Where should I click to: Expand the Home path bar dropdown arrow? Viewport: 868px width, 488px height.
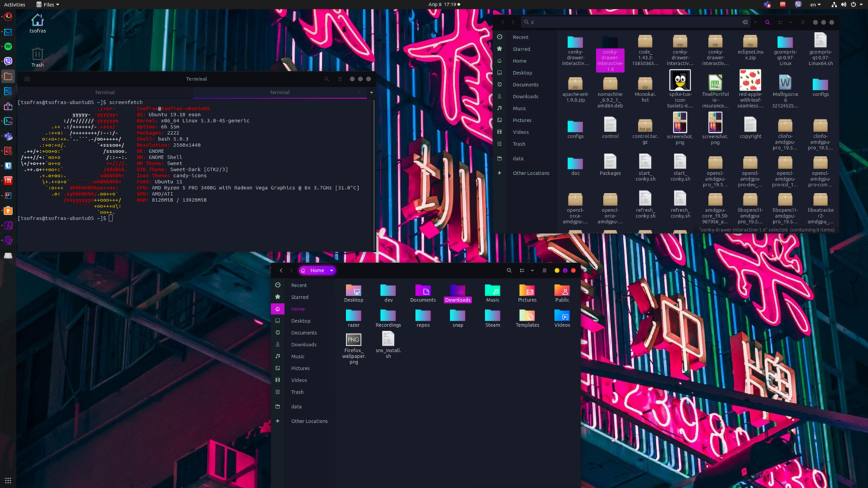pos(332,270)
